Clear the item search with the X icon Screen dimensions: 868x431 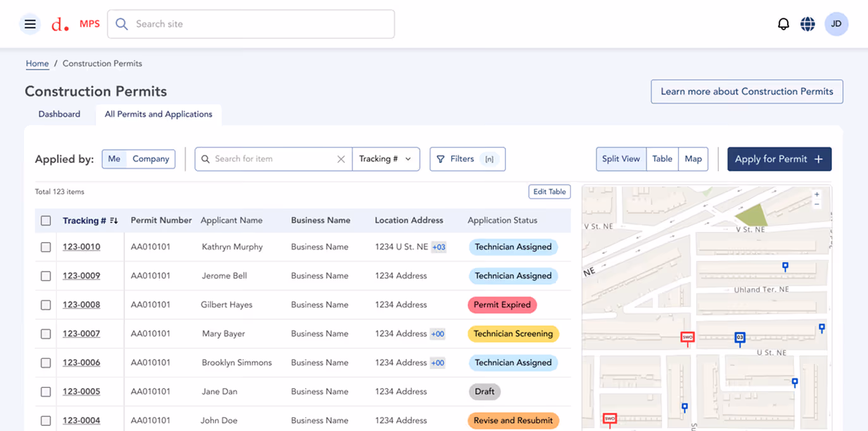(341, 159)
